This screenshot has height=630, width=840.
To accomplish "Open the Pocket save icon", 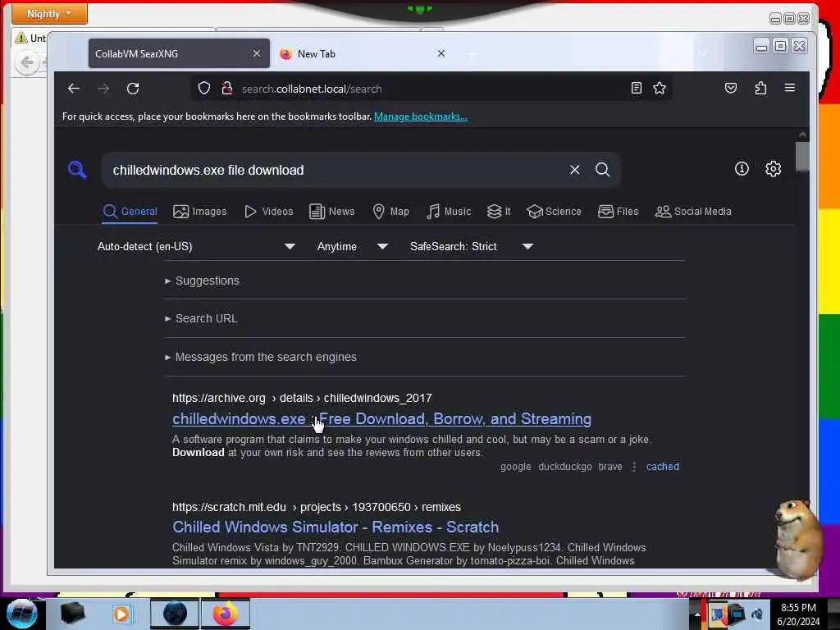I will click(x=731, y=89).
